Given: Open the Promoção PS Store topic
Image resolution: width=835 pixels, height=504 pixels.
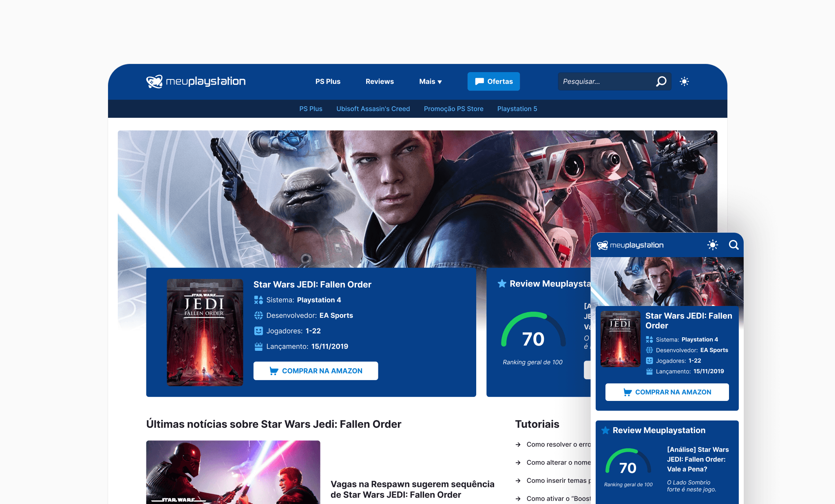Looking at the screenshot, I should pyautogui.click(x=453, y=109).
